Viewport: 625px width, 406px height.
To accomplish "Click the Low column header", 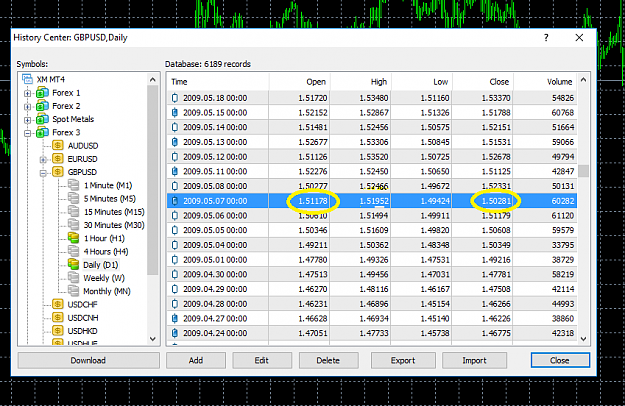I will [422, 82].
